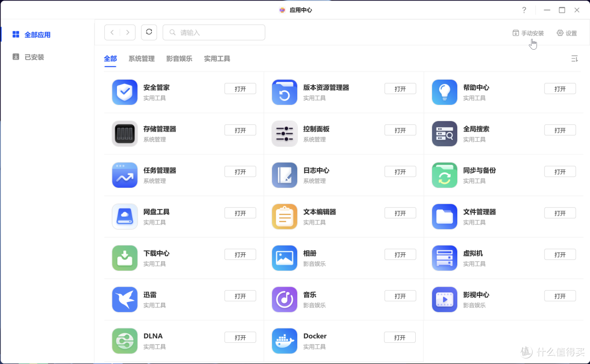Image resolution: width=590 pixels, height=364 pixels.
Task: Switch to the 影音娱乐 tab
Action: coord(179,58)
